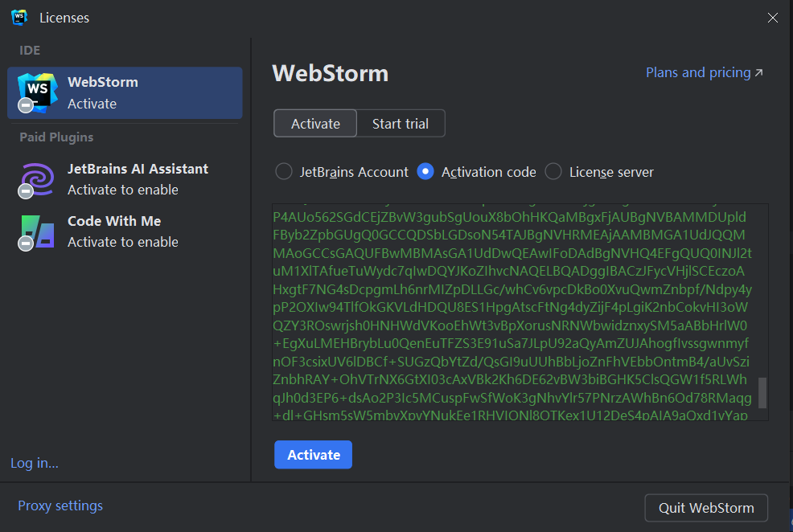793x532 pixels.
Task: Click the activation code scrollbar thumb
Action: pos(762,392)
